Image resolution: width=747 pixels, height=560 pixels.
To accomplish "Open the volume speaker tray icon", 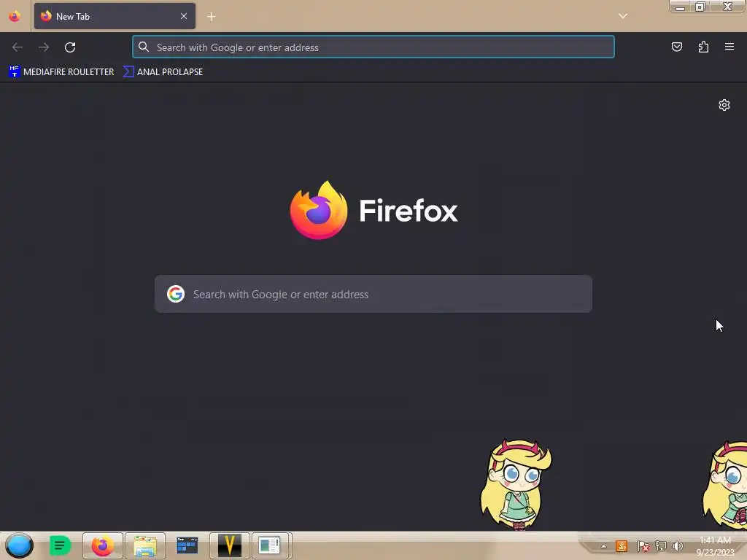I will pyautogui.click(x=678, y=545).
